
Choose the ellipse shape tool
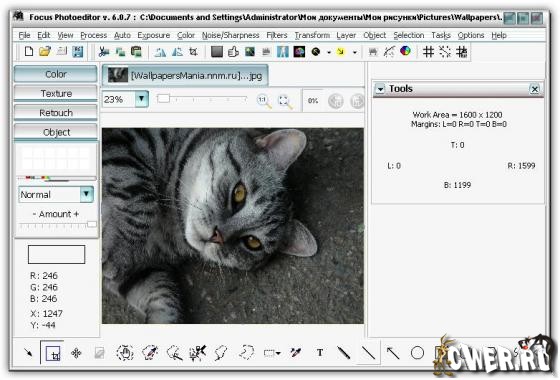417,353
